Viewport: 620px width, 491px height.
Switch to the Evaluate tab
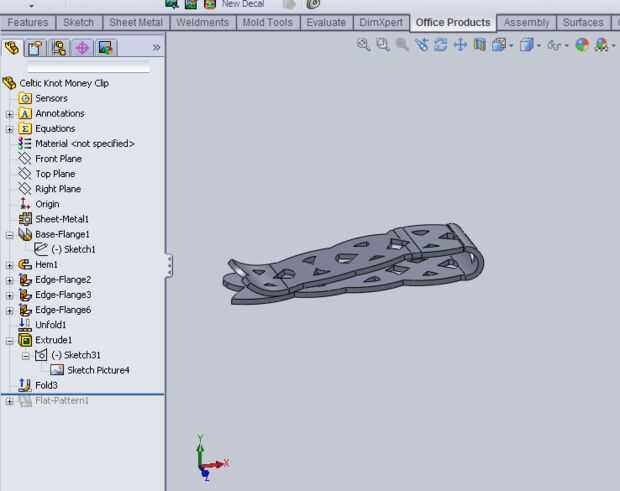click(x=326, y=22)
